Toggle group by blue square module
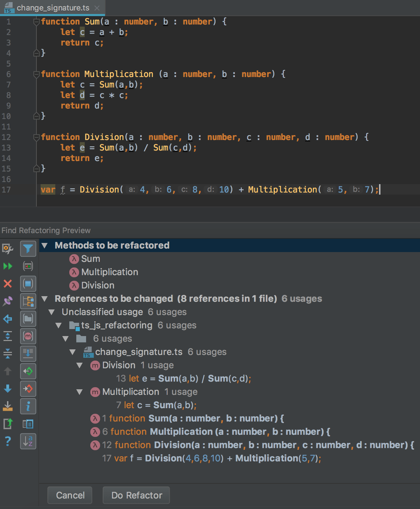The image size is (420, 509). click(x=28, y=284)
